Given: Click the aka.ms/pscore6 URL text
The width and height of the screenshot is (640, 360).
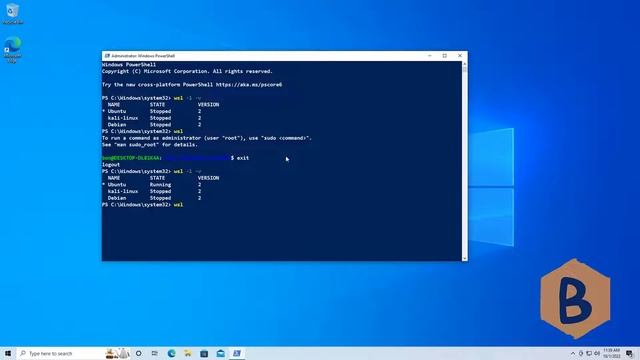Looking at the screenshot, I should click(x=249, y=85).
